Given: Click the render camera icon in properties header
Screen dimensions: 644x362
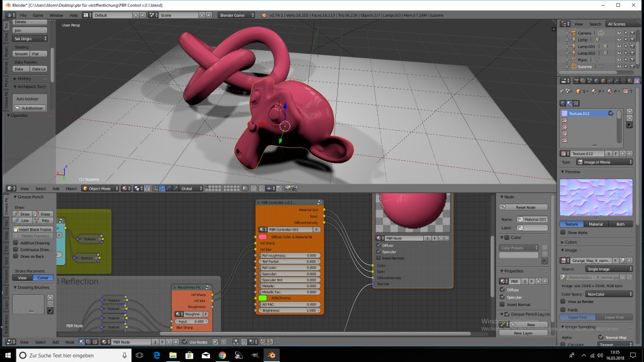Looking at the screenshot, I should tap(576, 82).
